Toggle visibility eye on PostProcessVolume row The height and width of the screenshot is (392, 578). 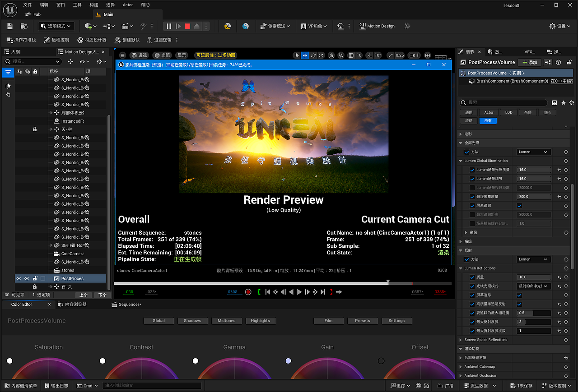(x=19, y=279)
